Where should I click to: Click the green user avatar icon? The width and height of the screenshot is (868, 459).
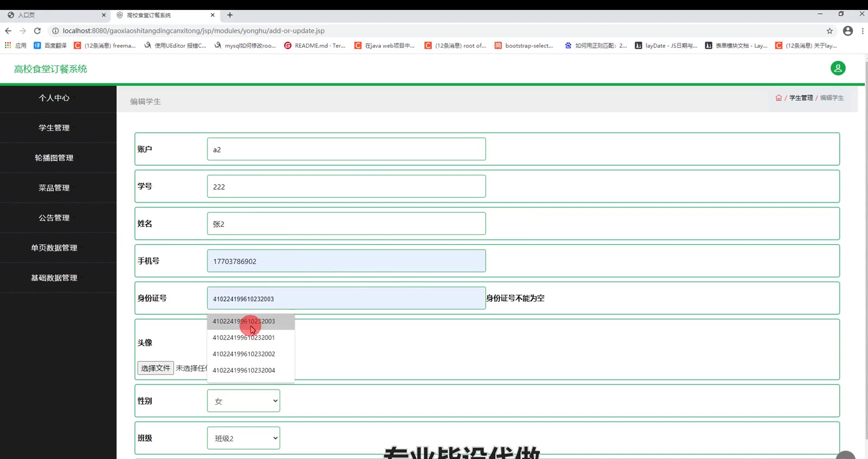point(838,68)
